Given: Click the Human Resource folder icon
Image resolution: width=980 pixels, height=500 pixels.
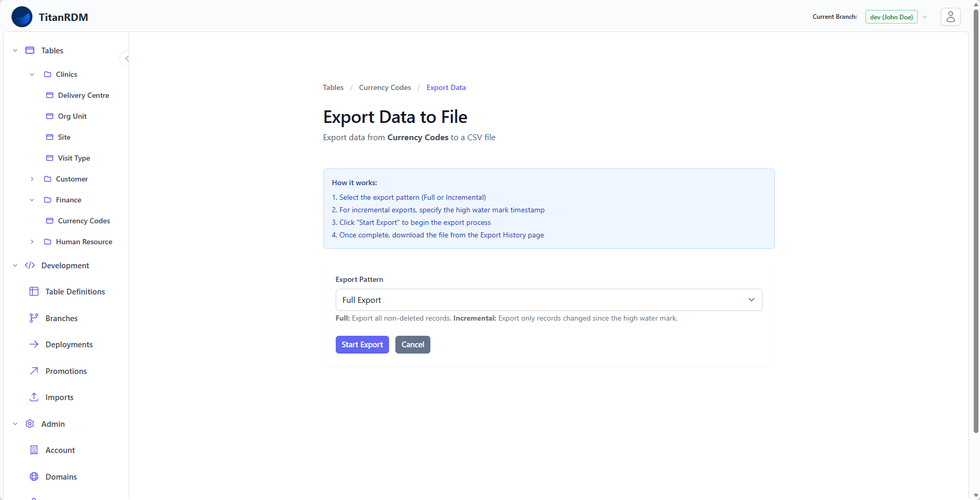Looking at the screenshot, I should [48, 242].
